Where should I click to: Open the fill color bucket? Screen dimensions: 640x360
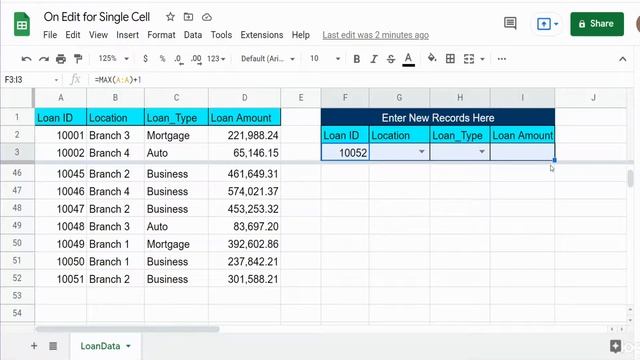pyautogui.click(x=432, y=58)
